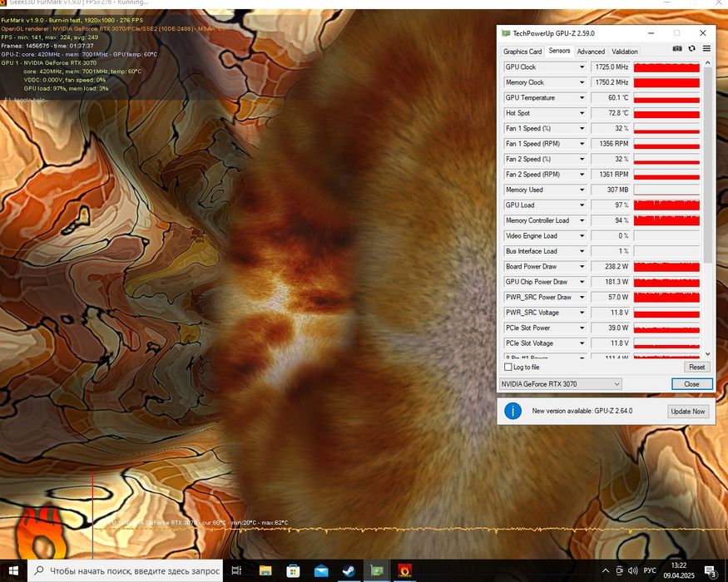The width and height of the screenshot is (728, 582).
Task: Open PWR_SRC Power Draw dropdown
Action: [x=582, y=297]
